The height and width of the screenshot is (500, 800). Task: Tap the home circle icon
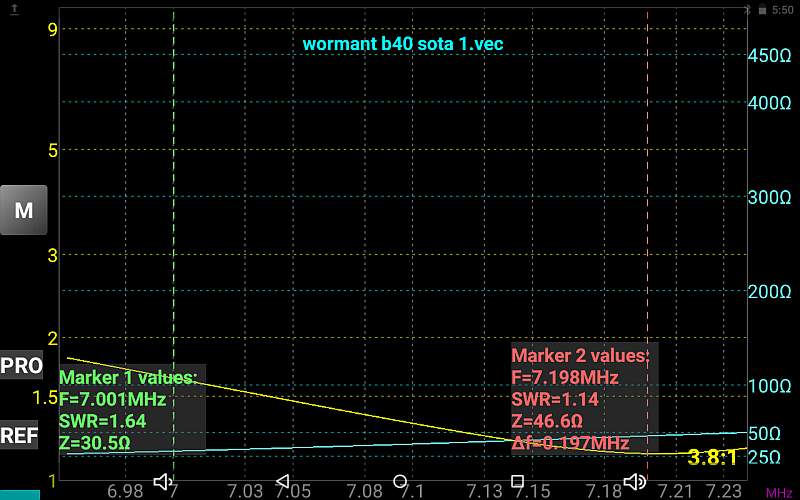point(400,482)
